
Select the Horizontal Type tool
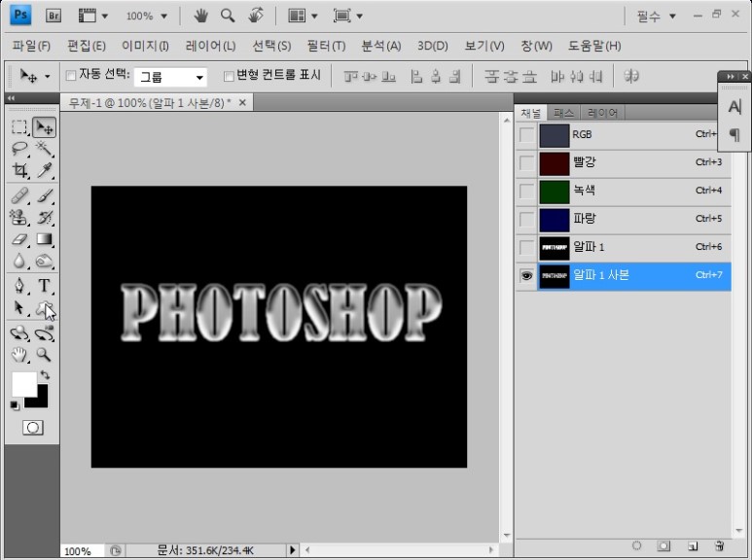[44, 286]
